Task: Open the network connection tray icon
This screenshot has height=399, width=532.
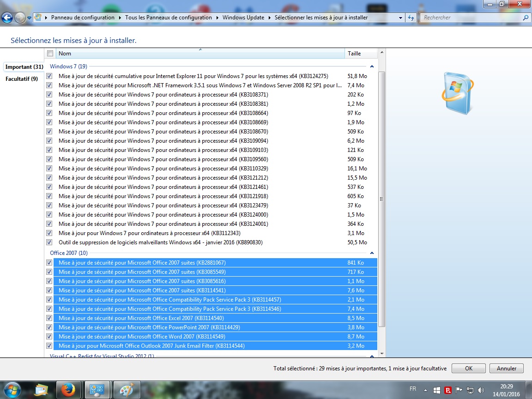Action: tap(470, 390)
